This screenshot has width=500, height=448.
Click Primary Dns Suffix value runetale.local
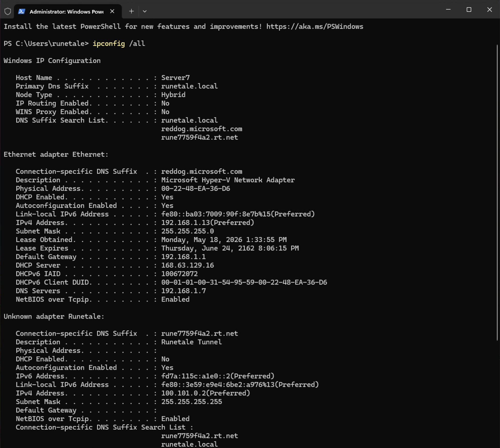click(189, 86)
